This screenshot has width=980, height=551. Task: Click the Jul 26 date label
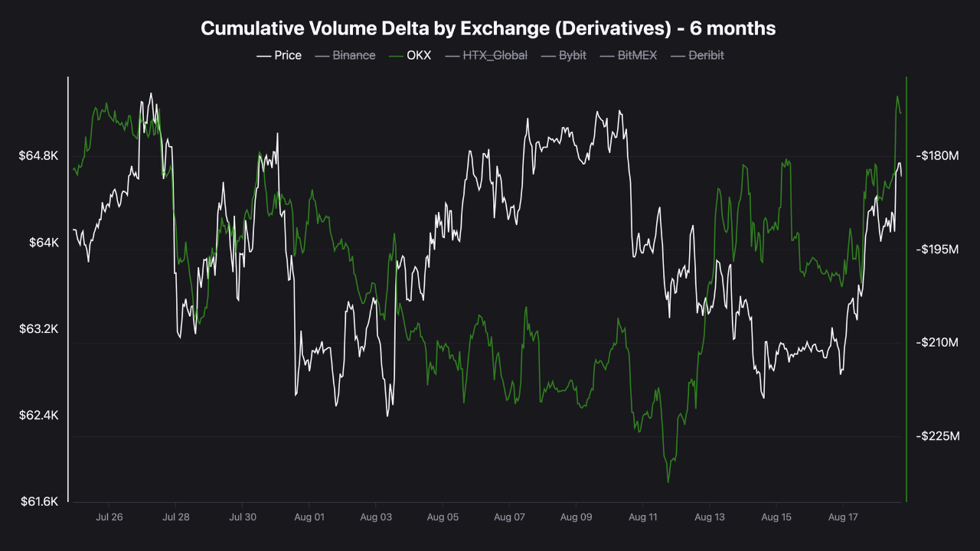point(109,517)
